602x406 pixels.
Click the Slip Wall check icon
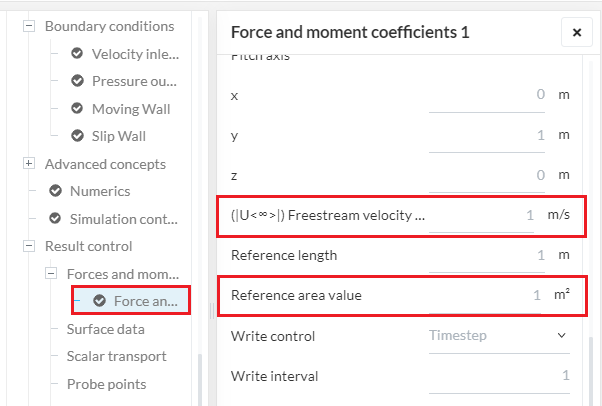pos(77,136)
